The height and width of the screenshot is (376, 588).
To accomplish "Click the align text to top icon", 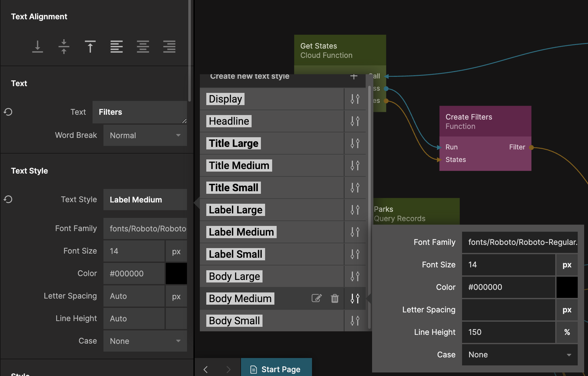I will click(90, 47).
